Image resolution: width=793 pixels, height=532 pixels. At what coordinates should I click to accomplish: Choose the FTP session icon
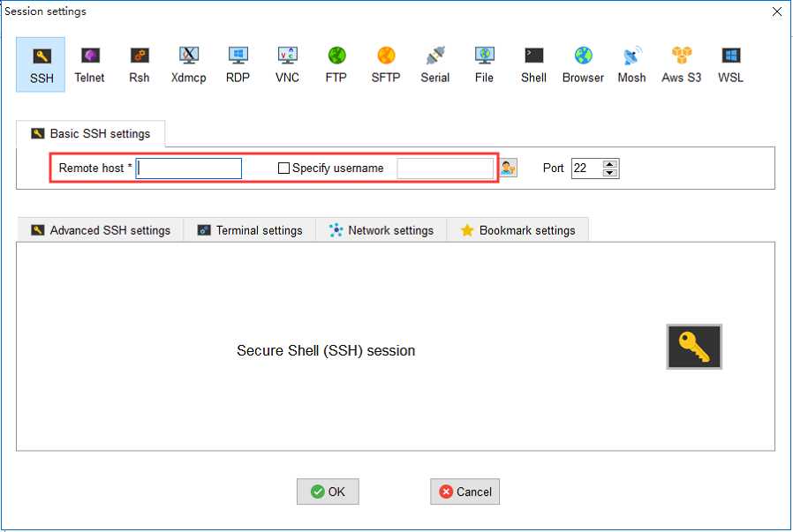click(x=336, y=64)
